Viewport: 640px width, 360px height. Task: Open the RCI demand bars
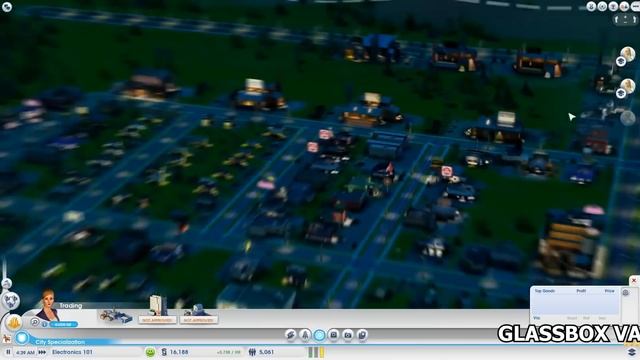316,352
